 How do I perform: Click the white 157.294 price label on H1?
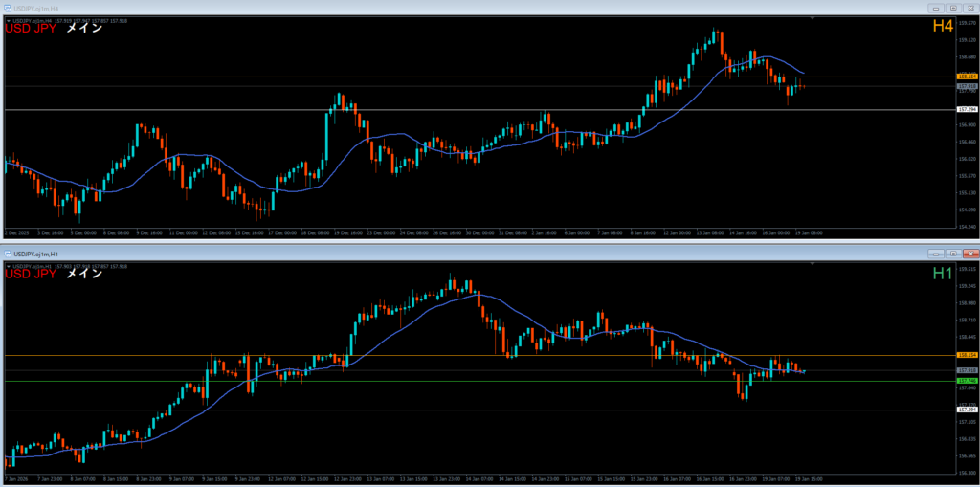click(967, 410)
